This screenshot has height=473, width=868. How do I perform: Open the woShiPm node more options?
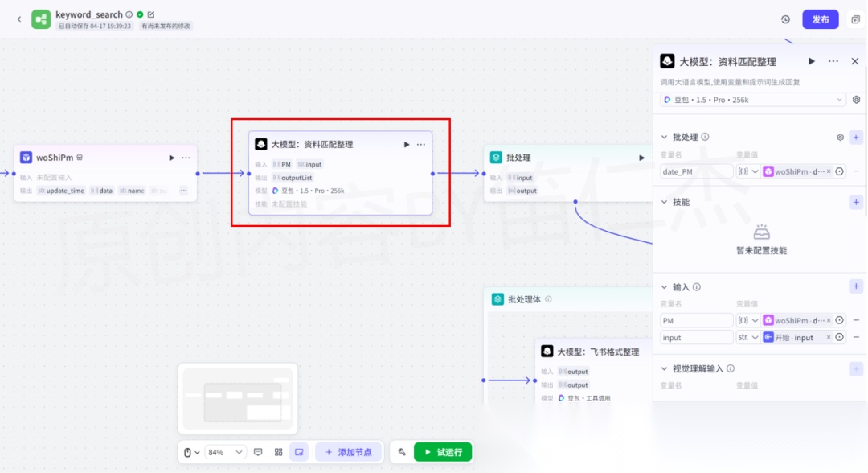186,158
